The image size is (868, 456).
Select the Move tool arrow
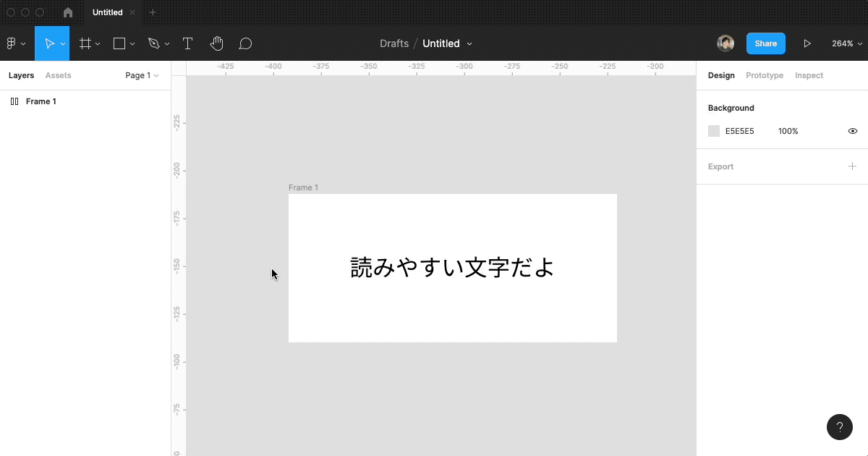point(49,43)
